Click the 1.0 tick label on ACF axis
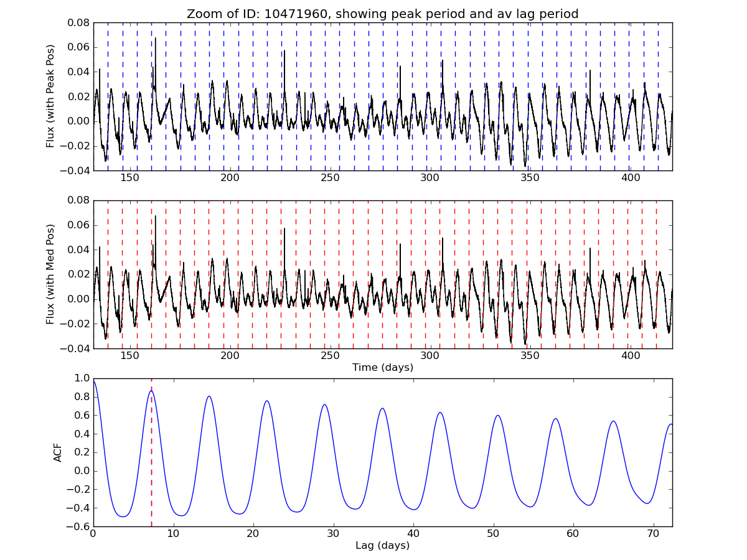Viewport: 747px width, 560px height. [x=81, y=378]
